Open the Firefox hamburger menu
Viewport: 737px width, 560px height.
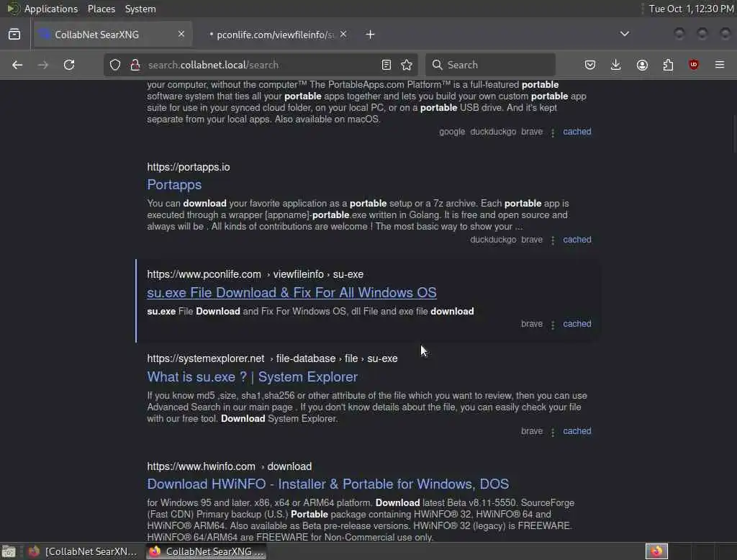(720, 65)
